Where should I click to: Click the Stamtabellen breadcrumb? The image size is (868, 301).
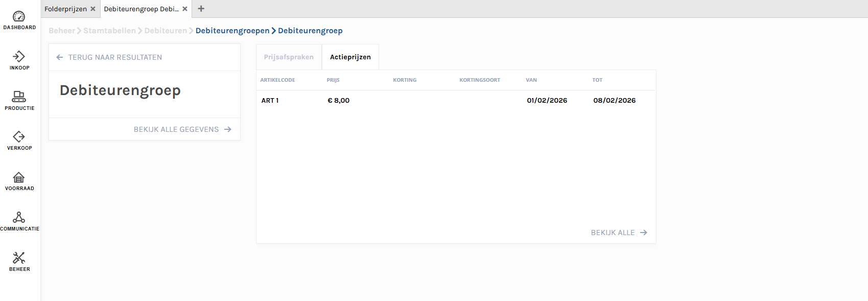109,31
